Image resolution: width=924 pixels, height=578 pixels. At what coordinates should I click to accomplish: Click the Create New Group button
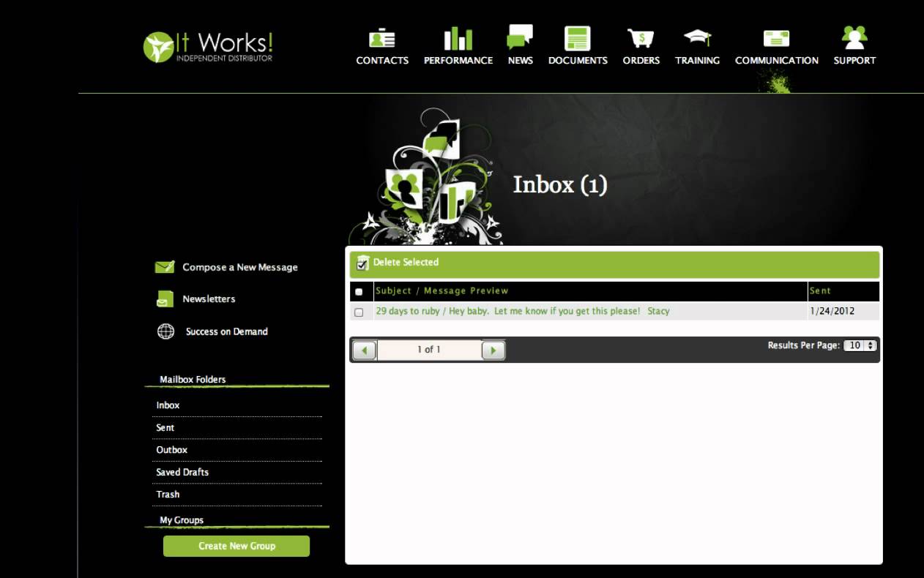tap(236, 546)
